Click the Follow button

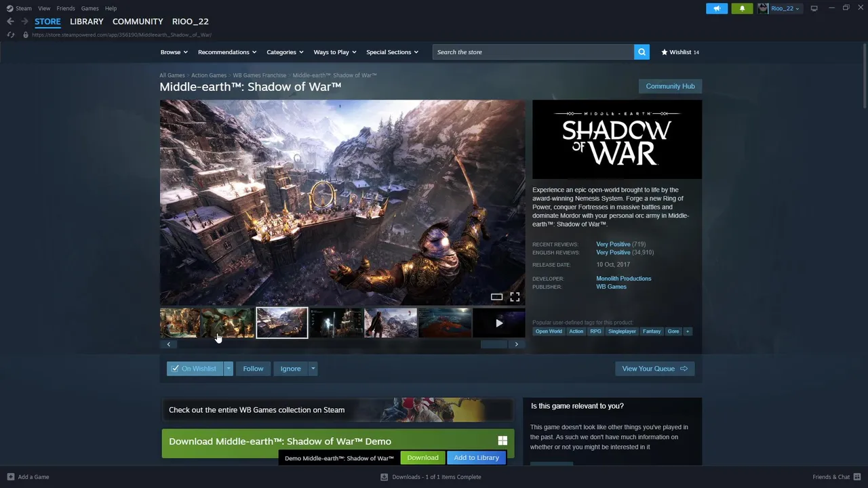253,369
